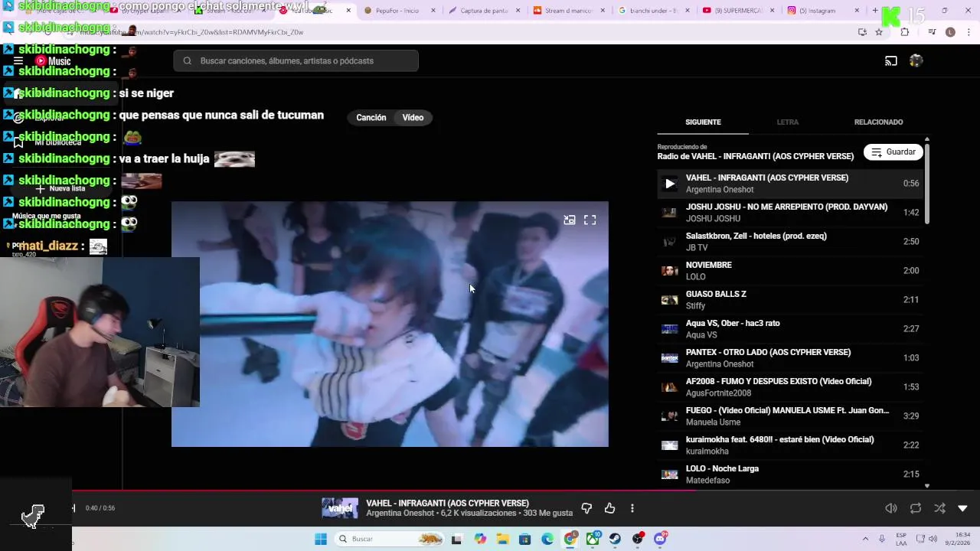Screen dimensions: 980x551
Task: Play LOLO - Noche Larga from queue
Action: (x=789, y=474)
